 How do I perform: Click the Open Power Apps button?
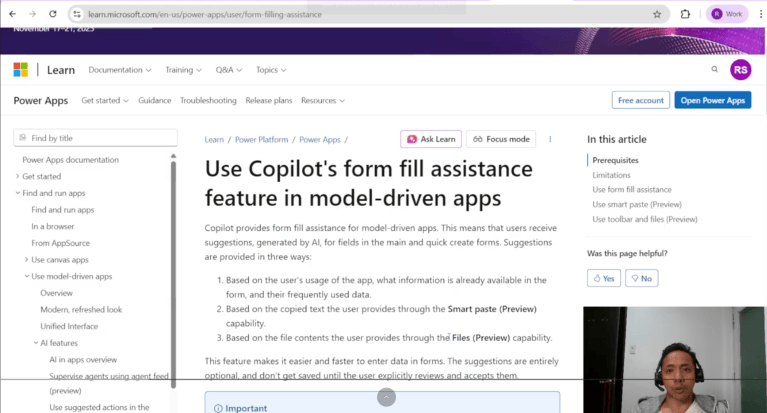(x=713, y=100)
